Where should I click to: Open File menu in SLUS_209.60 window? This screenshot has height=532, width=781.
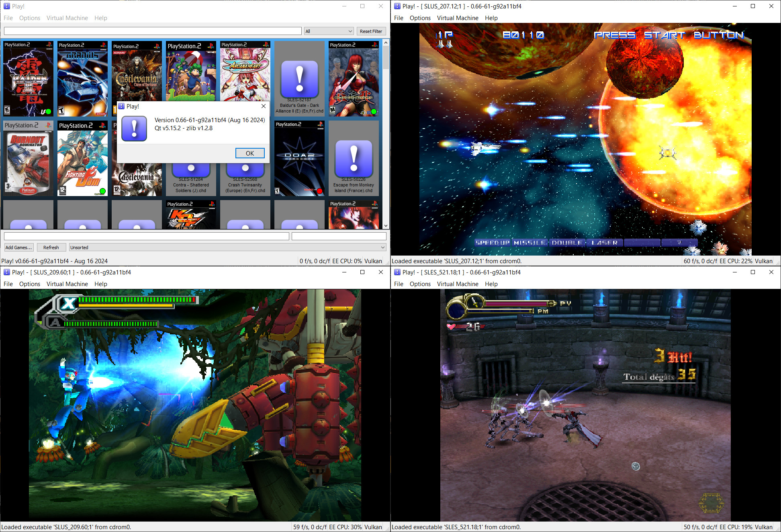8,284
